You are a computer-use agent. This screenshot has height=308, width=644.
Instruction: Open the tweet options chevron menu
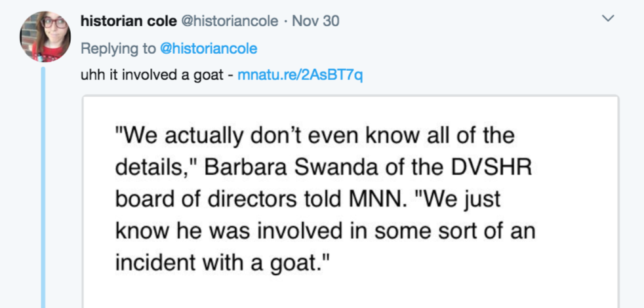(608, 20)
